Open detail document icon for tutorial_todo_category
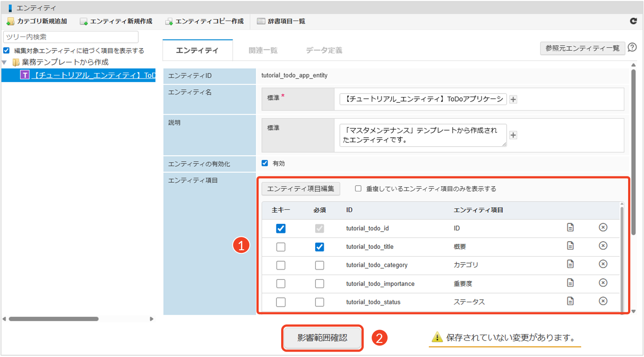The image size is (644, 357). (570, 264)
